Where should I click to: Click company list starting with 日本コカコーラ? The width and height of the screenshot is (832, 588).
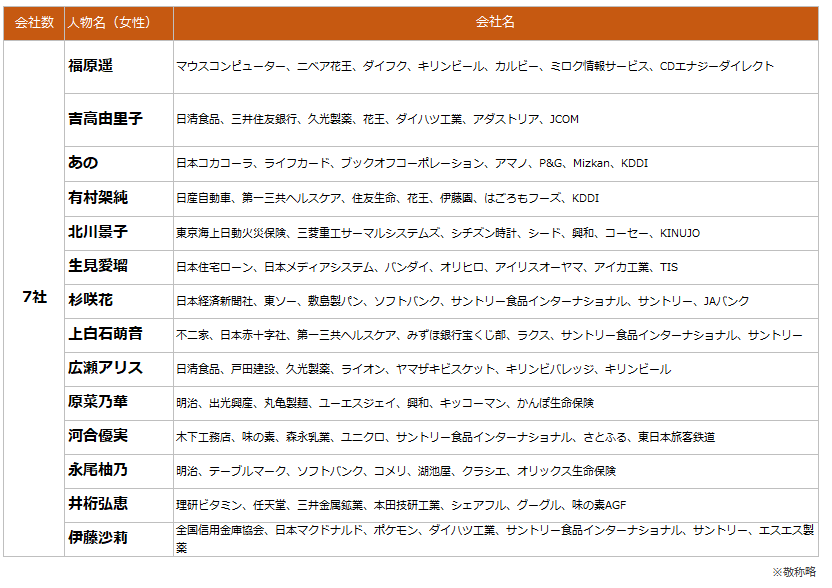412,163
